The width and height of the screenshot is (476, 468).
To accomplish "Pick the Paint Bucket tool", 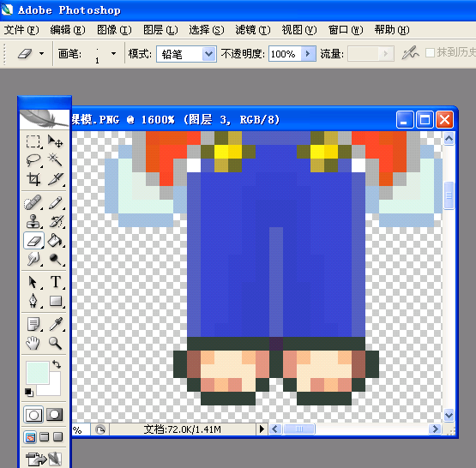I will (55, 241).
